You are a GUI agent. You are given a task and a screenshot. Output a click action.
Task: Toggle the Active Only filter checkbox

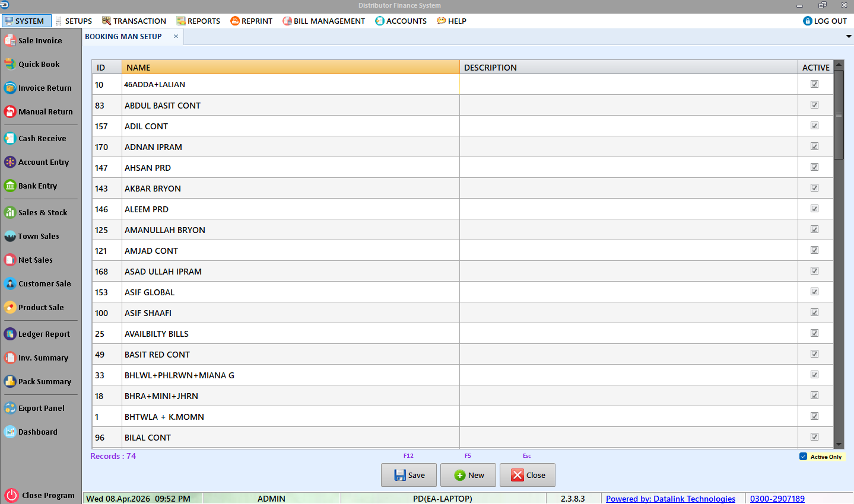[x=803, y=457]
